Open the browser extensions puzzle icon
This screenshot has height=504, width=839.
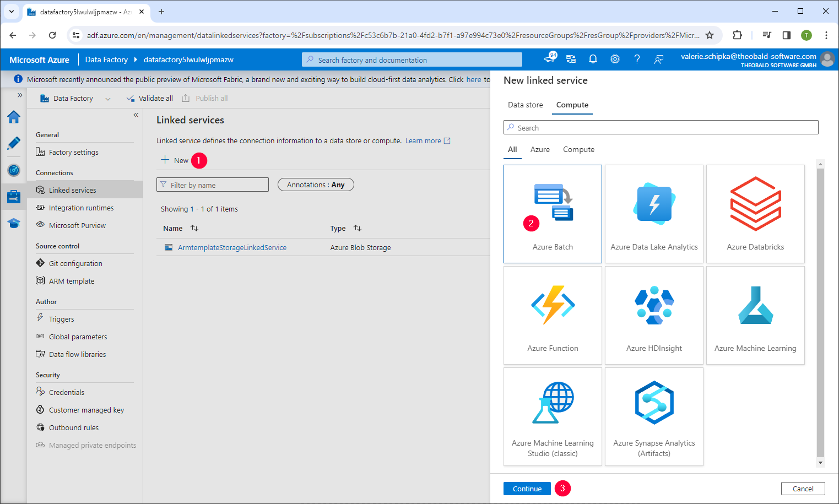point(737,35)
